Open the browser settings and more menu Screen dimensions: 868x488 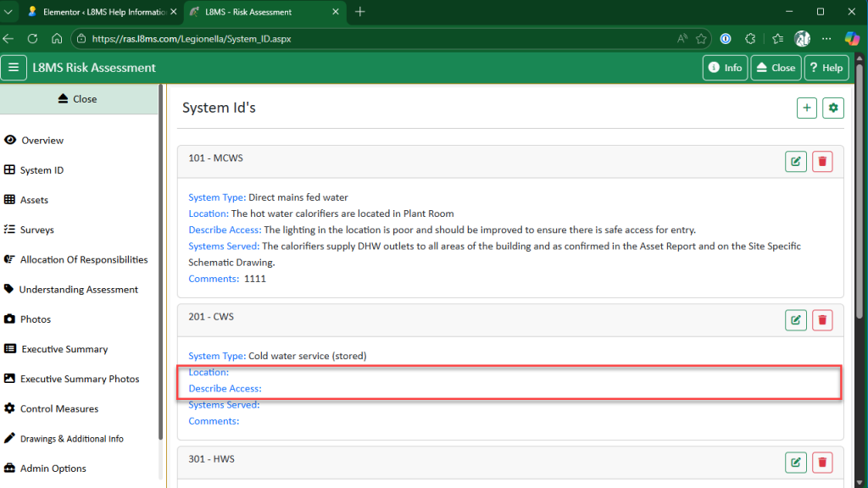coord(827,39)
